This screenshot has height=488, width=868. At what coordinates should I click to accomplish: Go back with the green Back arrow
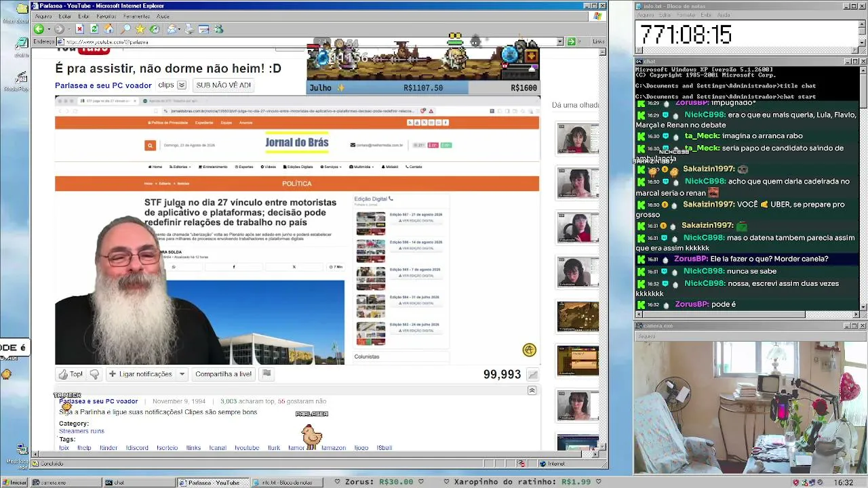coord(39,29)
